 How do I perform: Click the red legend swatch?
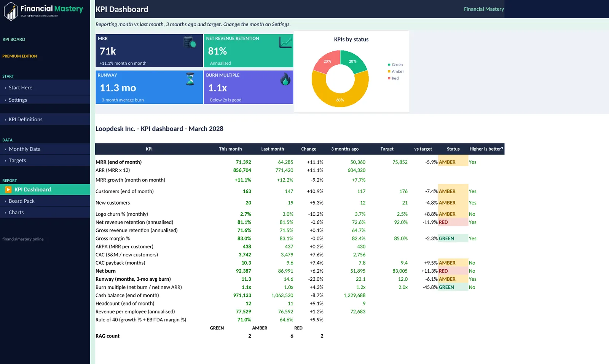click(x=389, y=78)
